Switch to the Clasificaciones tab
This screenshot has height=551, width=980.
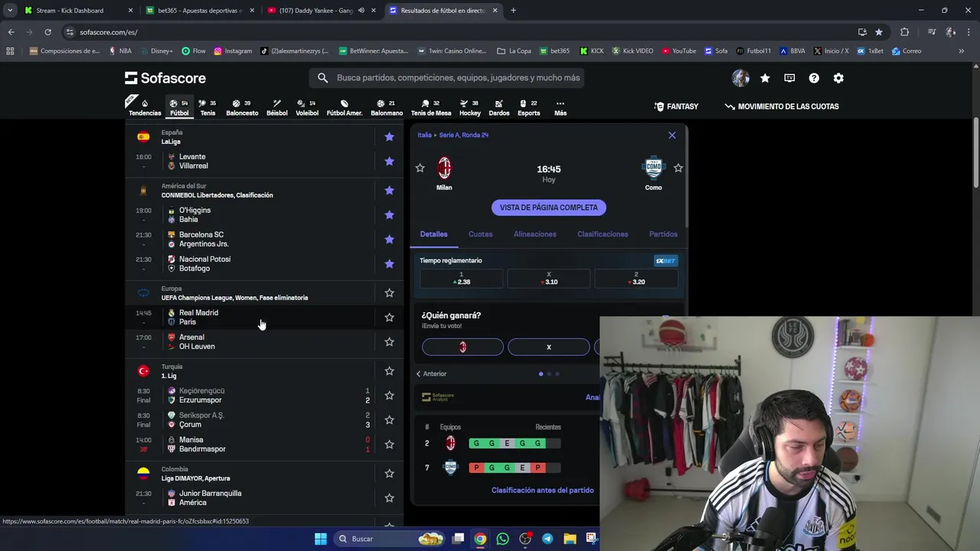click(x=603, y=234)
